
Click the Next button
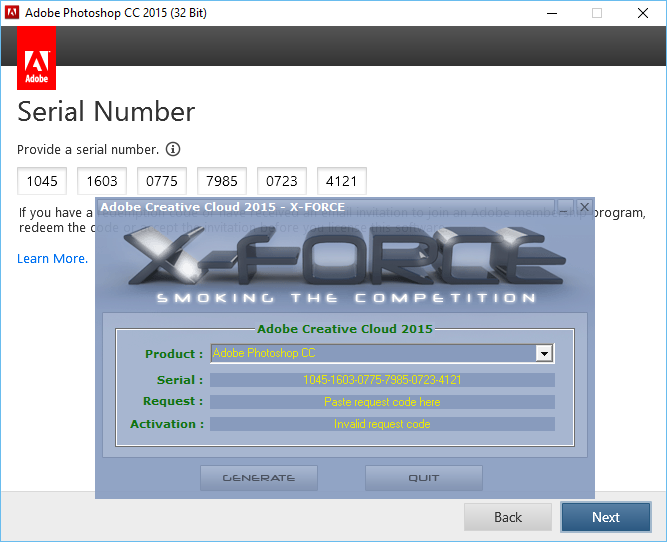[606, 517]
